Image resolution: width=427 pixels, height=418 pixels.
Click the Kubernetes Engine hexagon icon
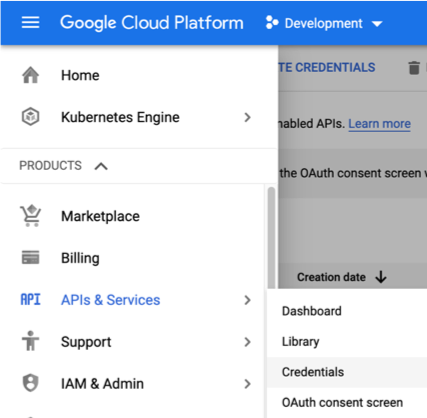click(x=31, y=117)
